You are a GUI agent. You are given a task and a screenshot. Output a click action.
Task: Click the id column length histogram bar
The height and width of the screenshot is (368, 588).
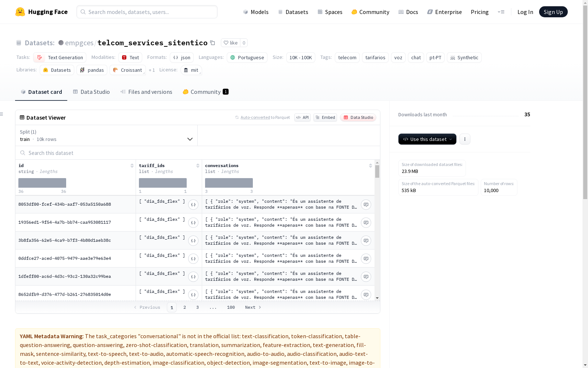(42, 183)
